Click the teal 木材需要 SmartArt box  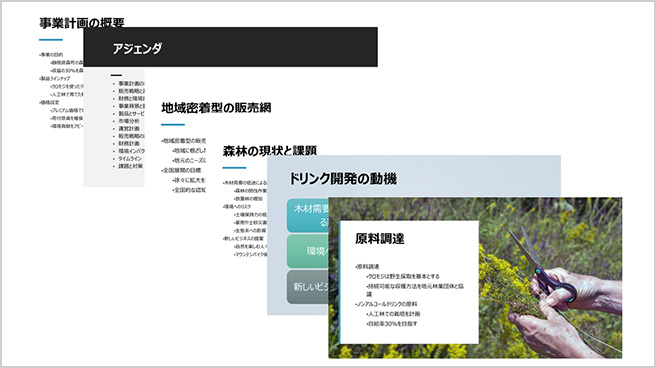(x=308, y=215)
